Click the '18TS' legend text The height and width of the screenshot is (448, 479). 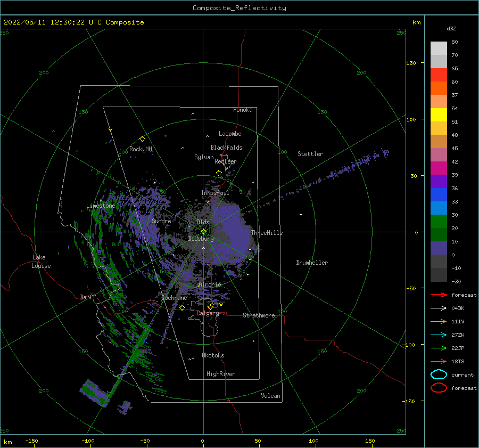[458, 362]
